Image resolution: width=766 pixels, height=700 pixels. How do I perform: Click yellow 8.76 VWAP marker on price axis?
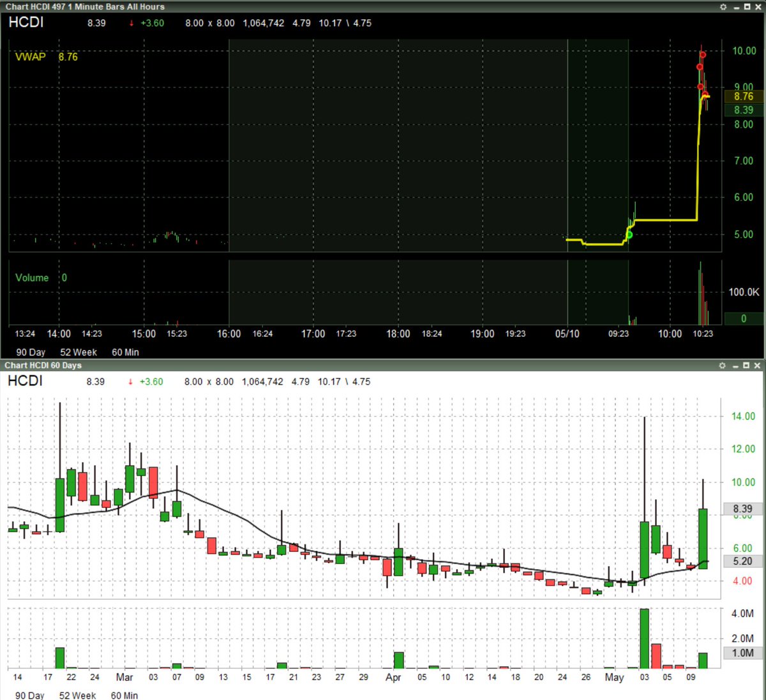coord(743,96)
